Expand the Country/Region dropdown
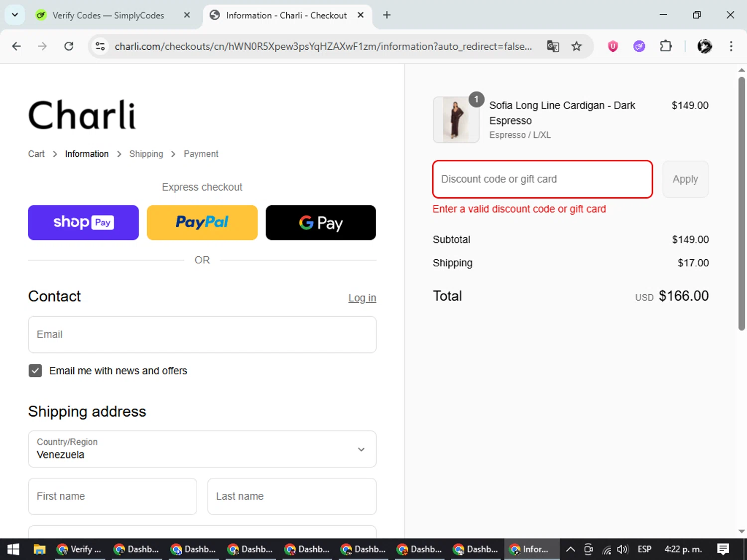Viewport: 747px width, 560px height. point(202,449)
